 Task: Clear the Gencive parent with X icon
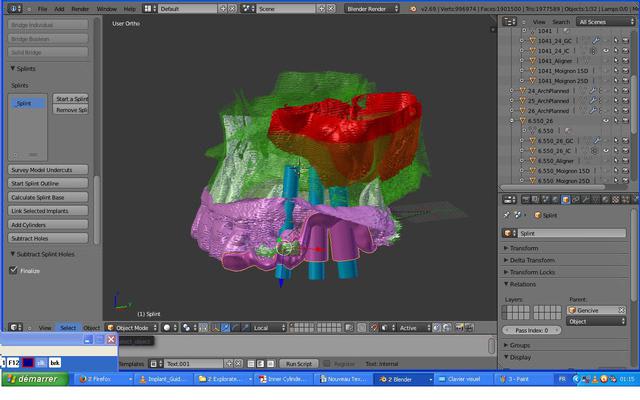[623, 310]
